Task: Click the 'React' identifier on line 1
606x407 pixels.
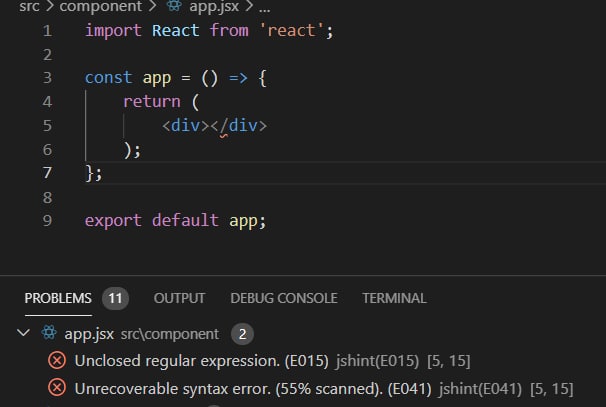Action: click(175, 31)
